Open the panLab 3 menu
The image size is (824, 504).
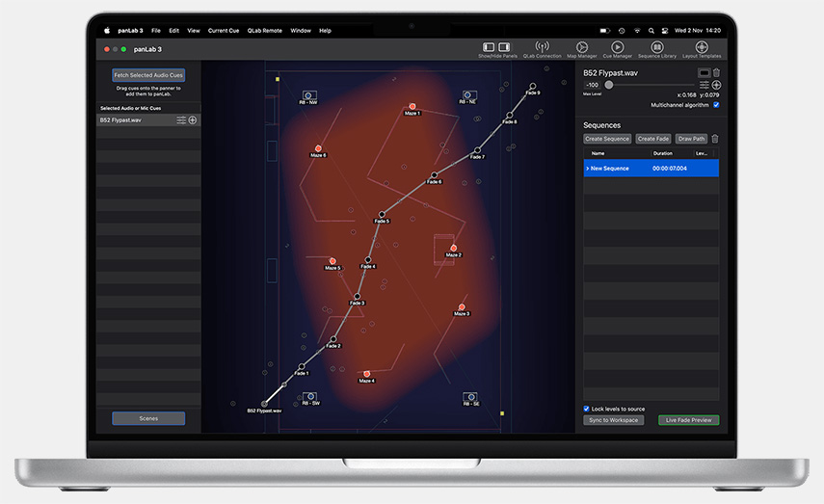coord(130,31)
